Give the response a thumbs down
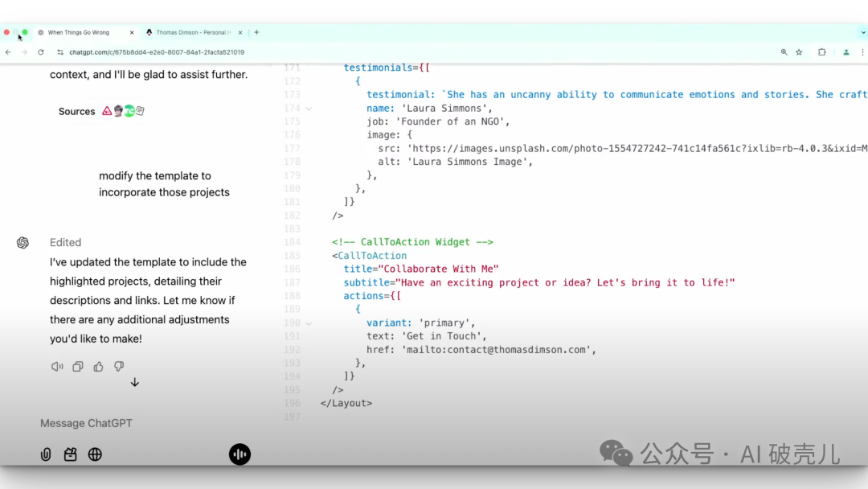 pos(119,367)
